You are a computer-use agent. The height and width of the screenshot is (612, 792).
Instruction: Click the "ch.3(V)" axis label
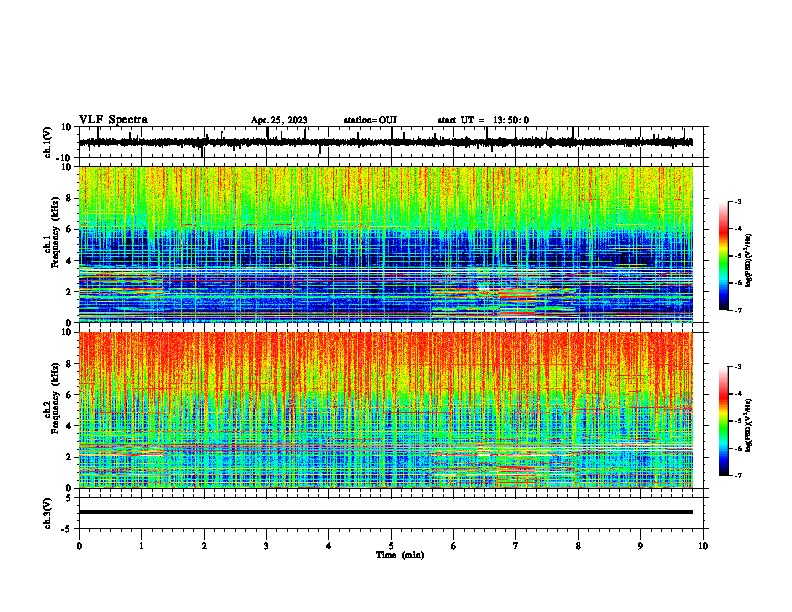pyautogui.click(x=48, y=513)
